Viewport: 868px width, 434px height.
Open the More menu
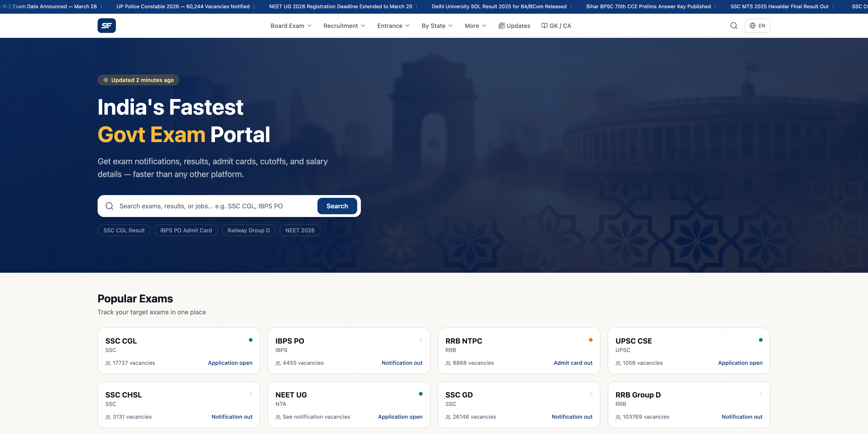pos(475,26)
